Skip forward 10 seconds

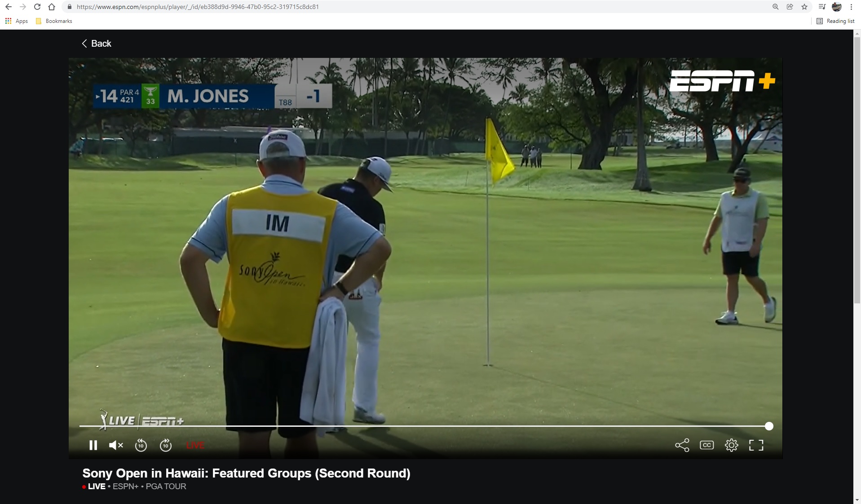(166, 445)
